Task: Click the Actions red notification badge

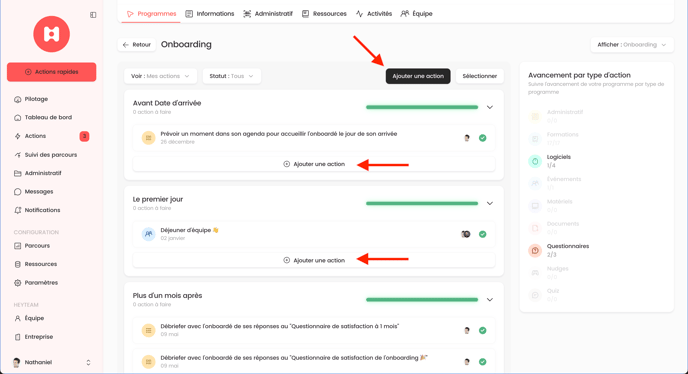Action: click(x=84, y=137)
